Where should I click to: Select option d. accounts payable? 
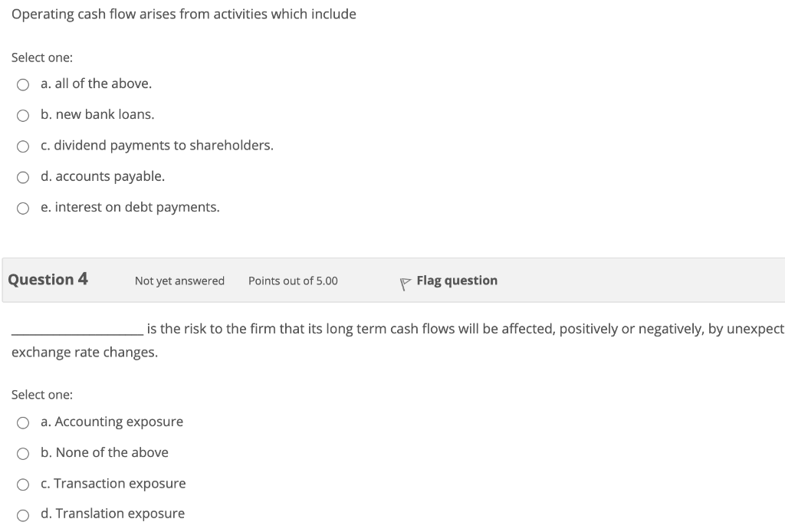(23, 177)
